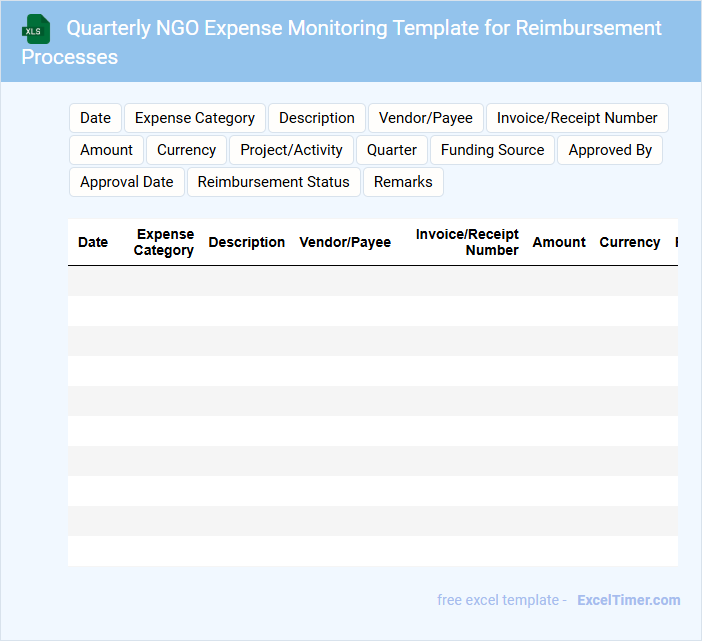The image size is (702, 641).
Task: Select the Expense Category tag
Action: point(195,118)
